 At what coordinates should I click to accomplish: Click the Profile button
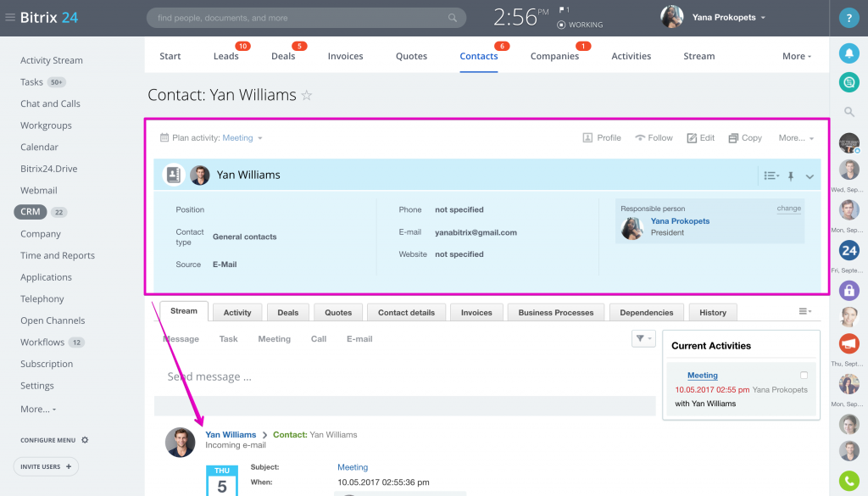pos(602,138)
